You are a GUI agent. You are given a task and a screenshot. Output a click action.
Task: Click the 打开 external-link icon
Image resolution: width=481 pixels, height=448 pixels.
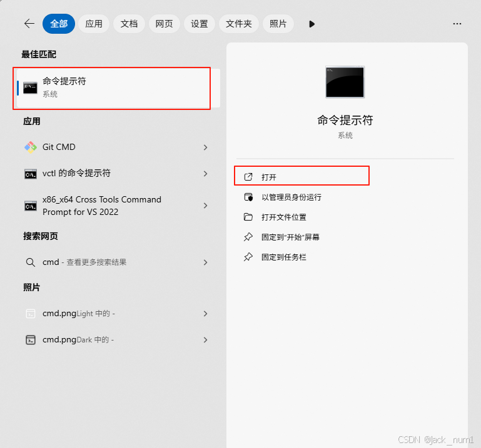(x=248, y=177)
